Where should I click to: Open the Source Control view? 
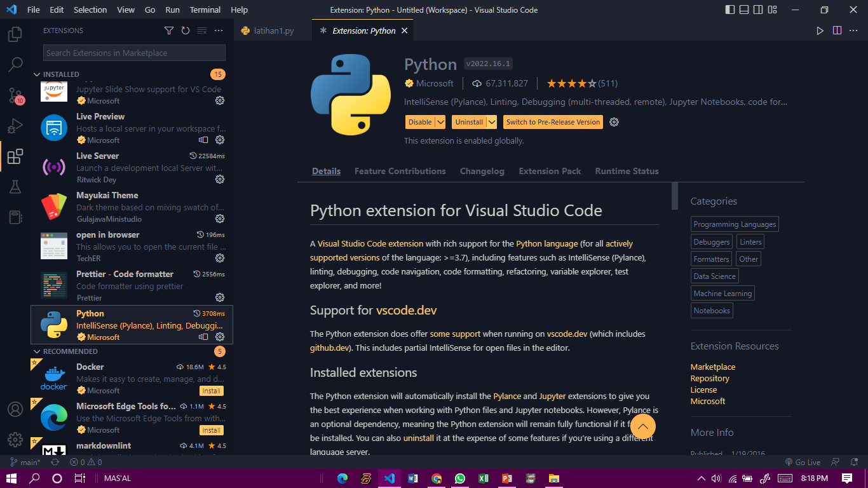point(15,94)
